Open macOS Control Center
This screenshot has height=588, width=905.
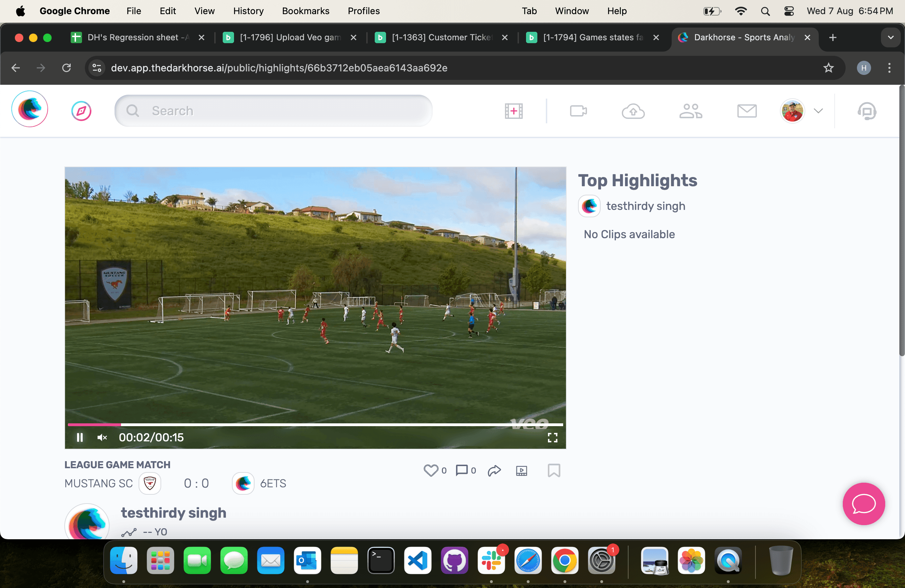tap(789, 11)
